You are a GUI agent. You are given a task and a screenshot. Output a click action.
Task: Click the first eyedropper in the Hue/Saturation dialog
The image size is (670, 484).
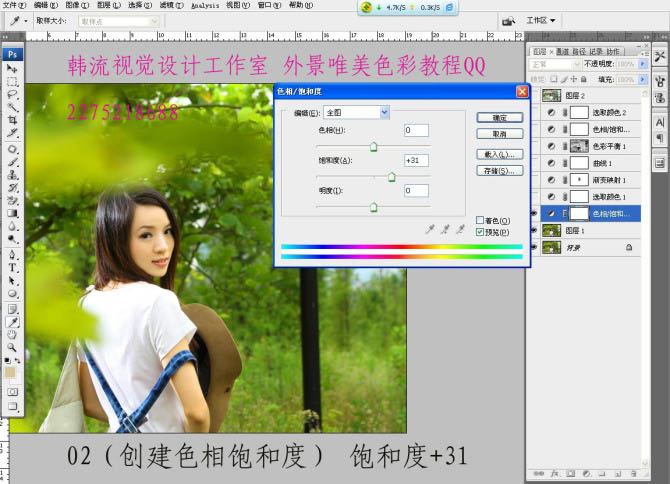coord(431,229)
